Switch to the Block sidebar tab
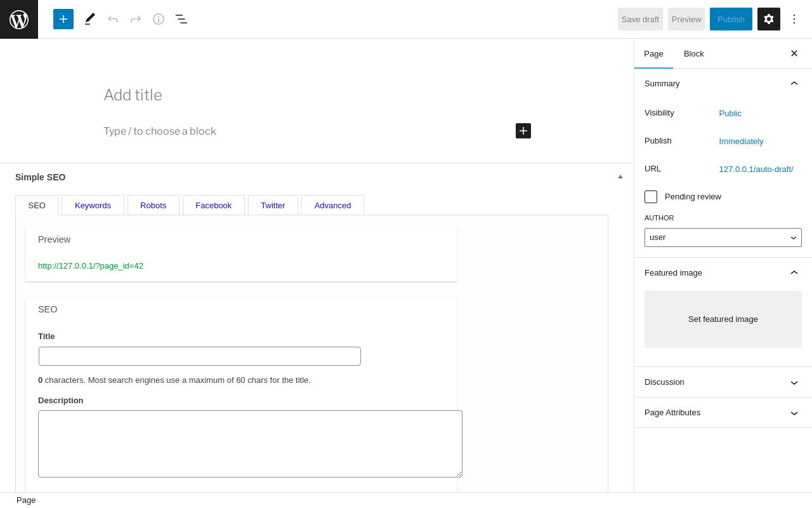812x508 pixels. pos(694,53)
